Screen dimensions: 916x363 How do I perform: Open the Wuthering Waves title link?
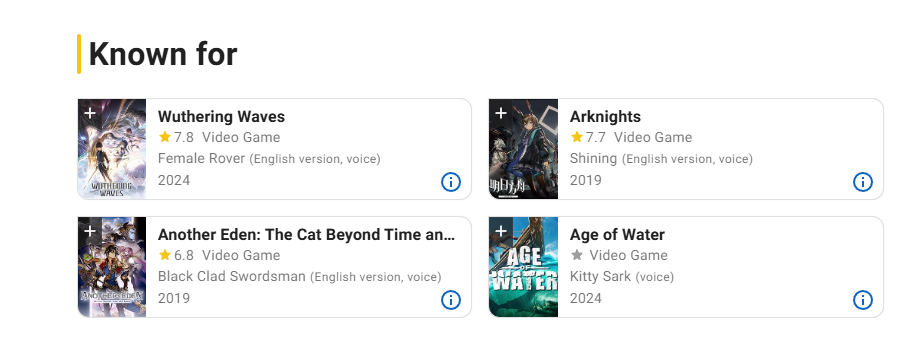221,116
